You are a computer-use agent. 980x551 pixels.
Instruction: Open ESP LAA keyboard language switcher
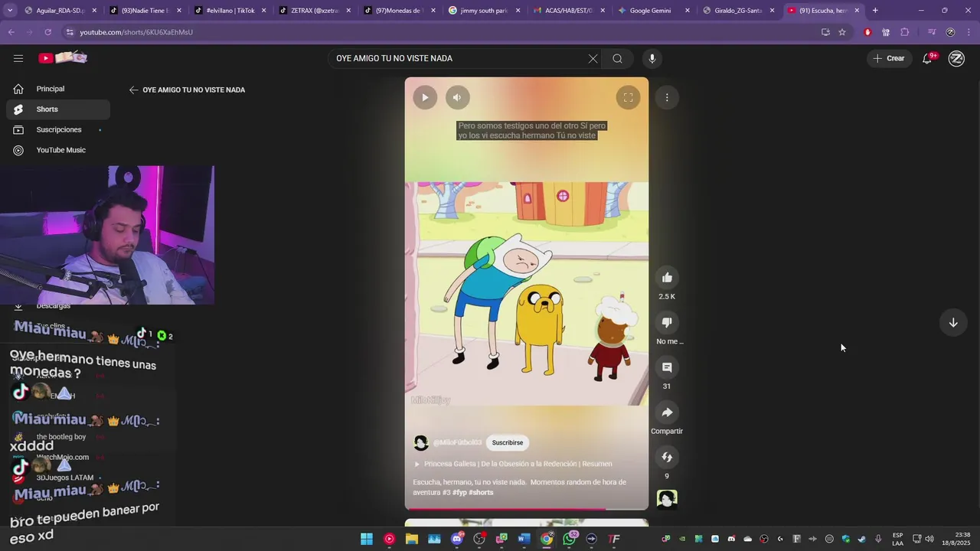tap(897, 540)
